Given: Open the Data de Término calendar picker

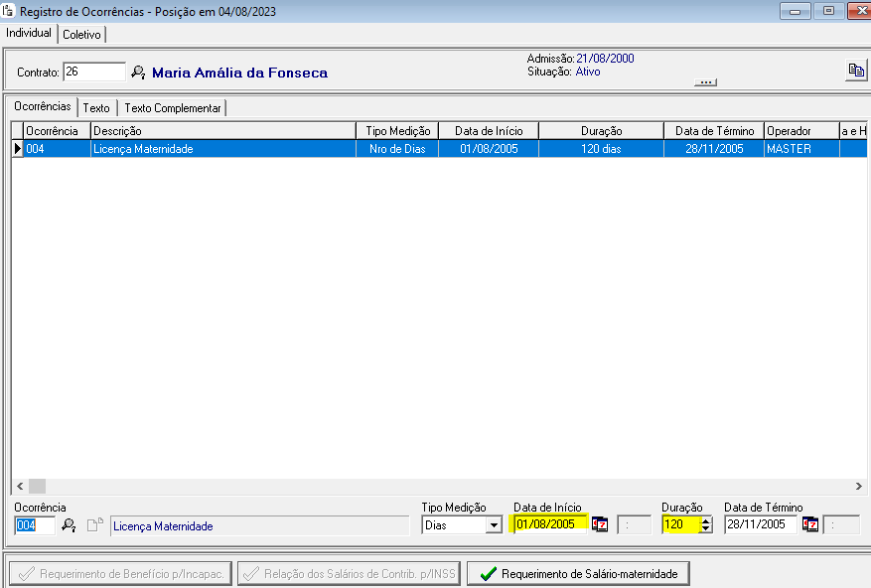Looking at the screenshot, I should 810,524.
